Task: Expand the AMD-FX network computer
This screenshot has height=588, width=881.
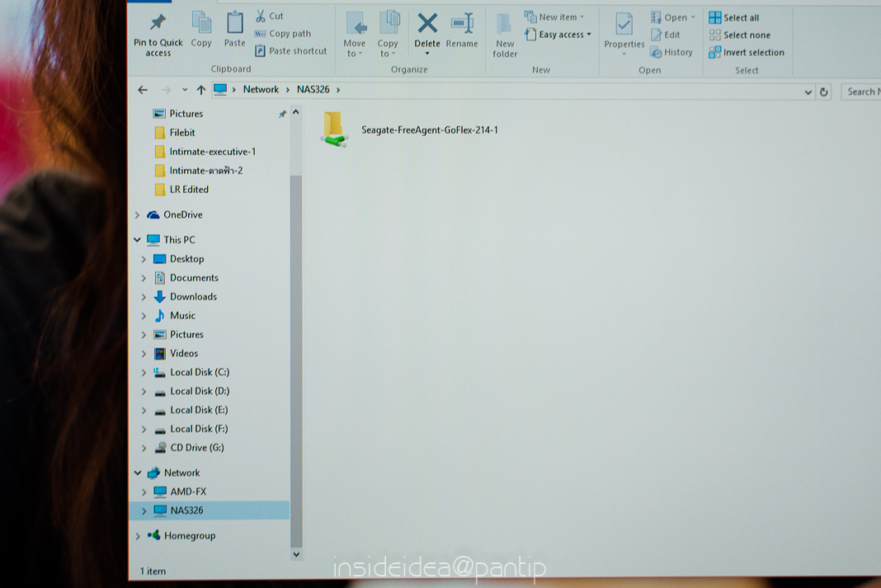Action: (x=144, y=492)
